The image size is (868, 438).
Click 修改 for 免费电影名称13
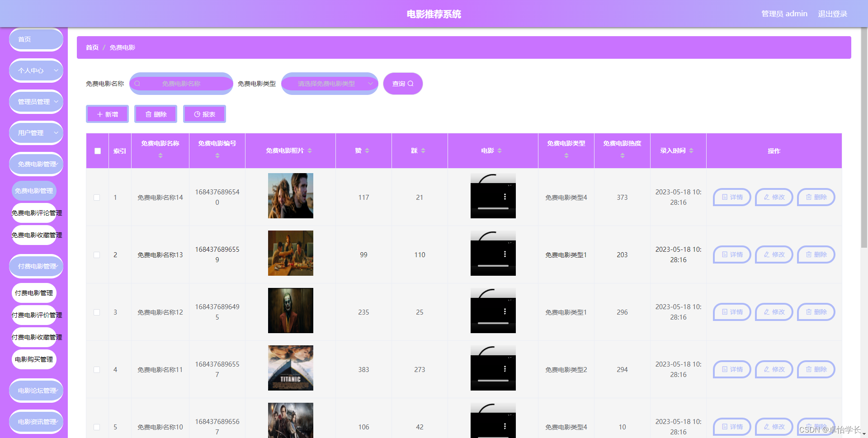(774, 254)
